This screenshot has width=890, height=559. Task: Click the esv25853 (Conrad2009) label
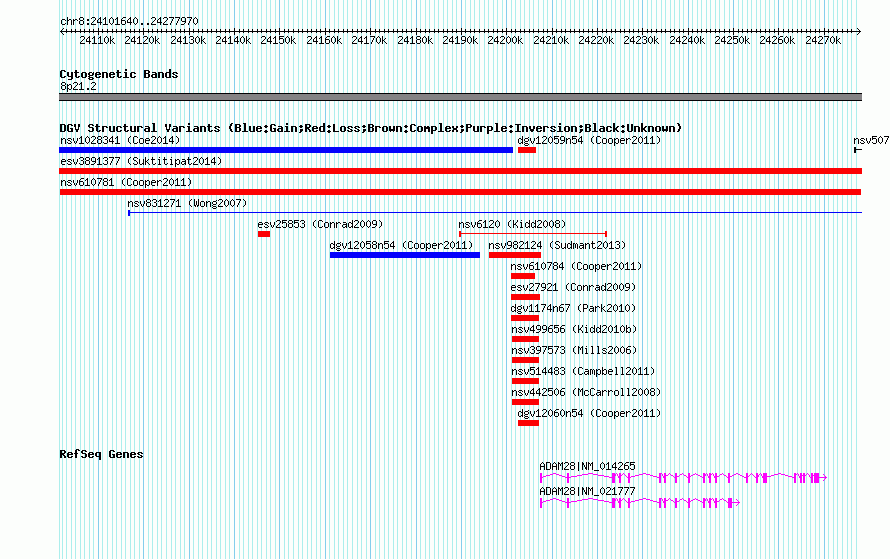[320, 224]
